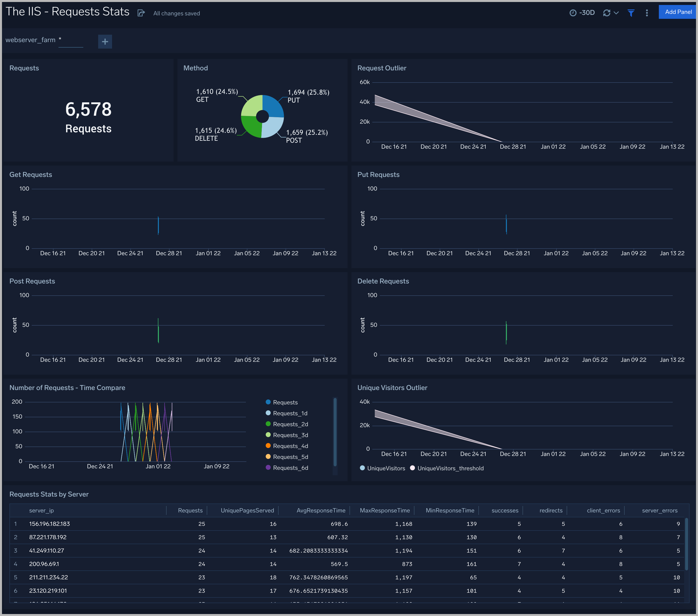
Task: Open the share dashboard icon next to title
Action: 141,13
